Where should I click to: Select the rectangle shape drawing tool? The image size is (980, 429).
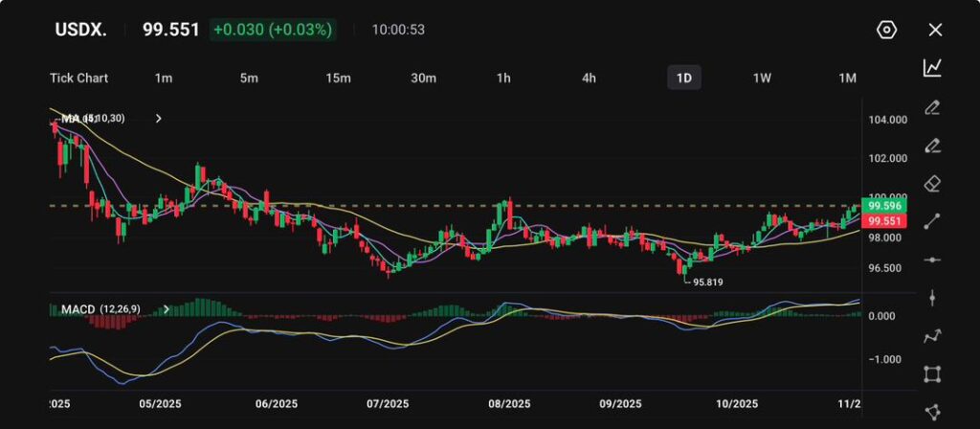click(x=932, y=374)
